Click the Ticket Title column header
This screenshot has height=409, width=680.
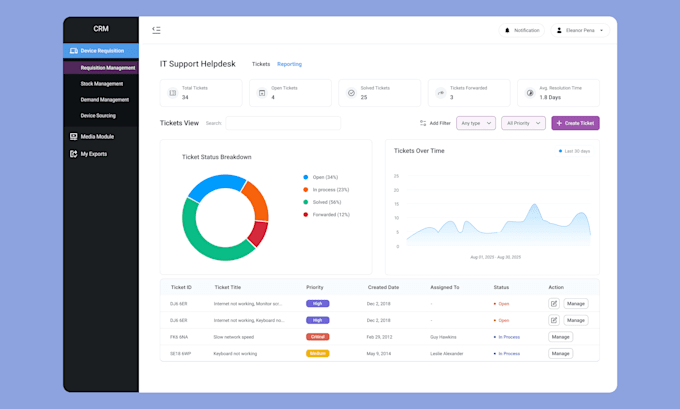[228, 287]
